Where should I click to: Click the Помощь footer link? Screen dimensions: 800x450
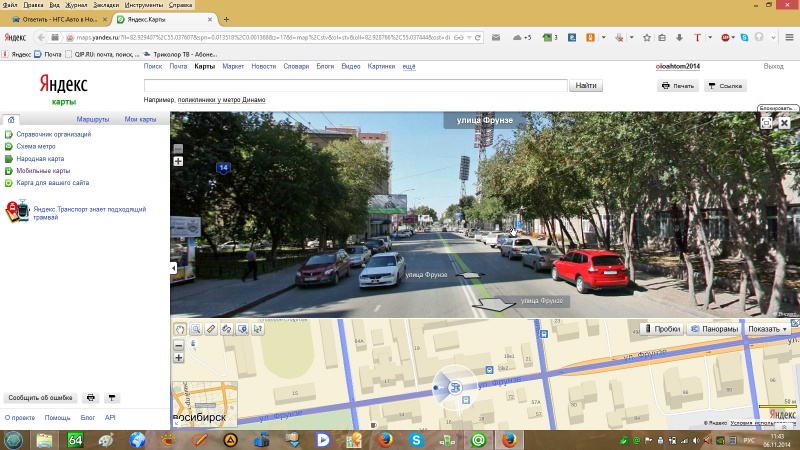[x=57, y=417]
